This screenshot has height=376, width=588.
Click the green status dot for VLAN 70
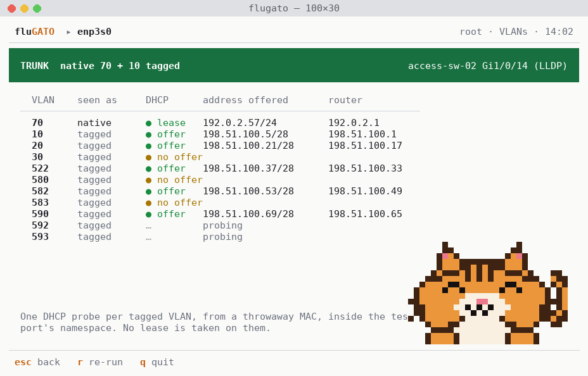[148, 123]
